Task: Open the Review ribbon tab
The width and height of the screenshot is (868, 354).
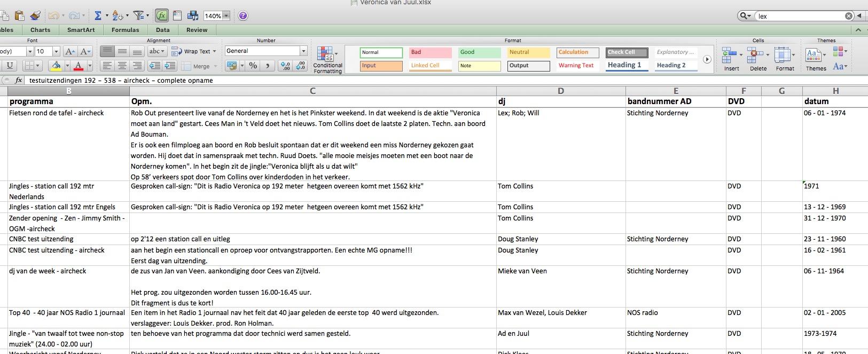Action: click(x=197, y=30)
